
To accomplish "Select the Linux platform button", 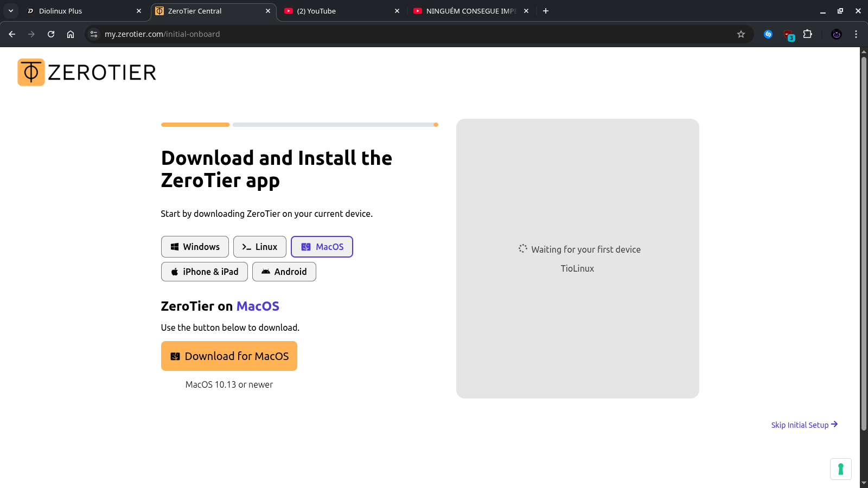I will 260,247.
